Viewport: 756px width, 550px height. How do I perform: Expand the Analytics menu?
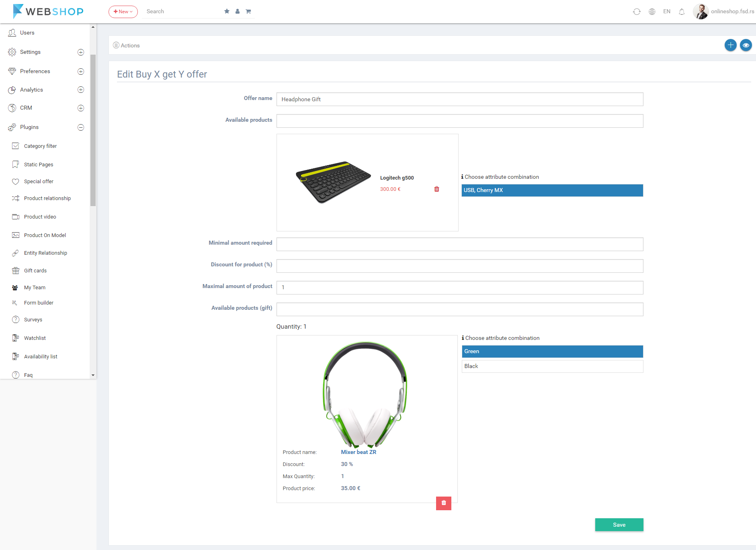pyautogui.click(x=81, y=90)
